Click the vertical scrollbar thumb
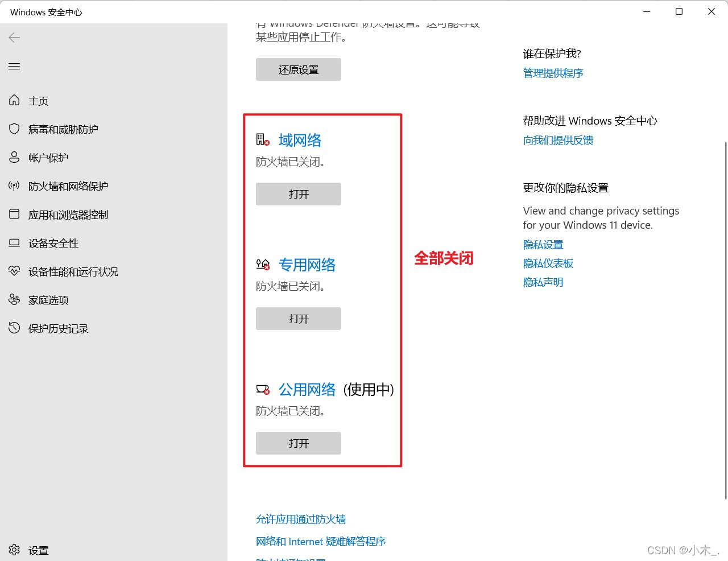 [725, 320]
